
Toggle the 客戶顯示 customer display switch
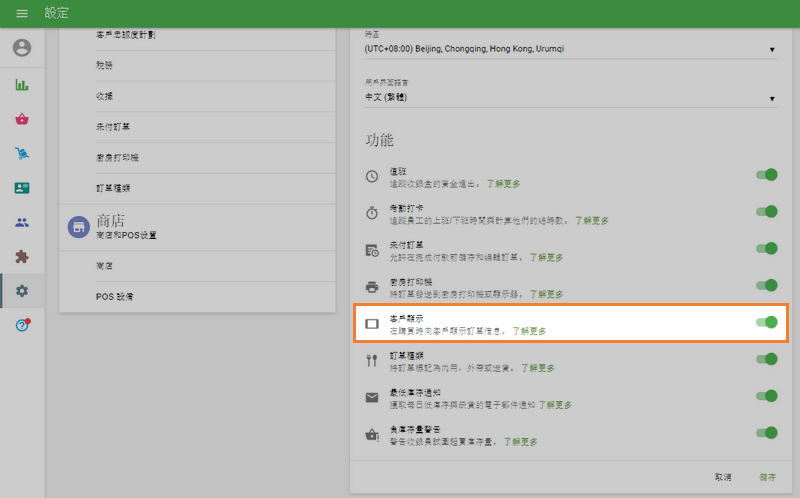pyautogui.click(x=766, y=322)
